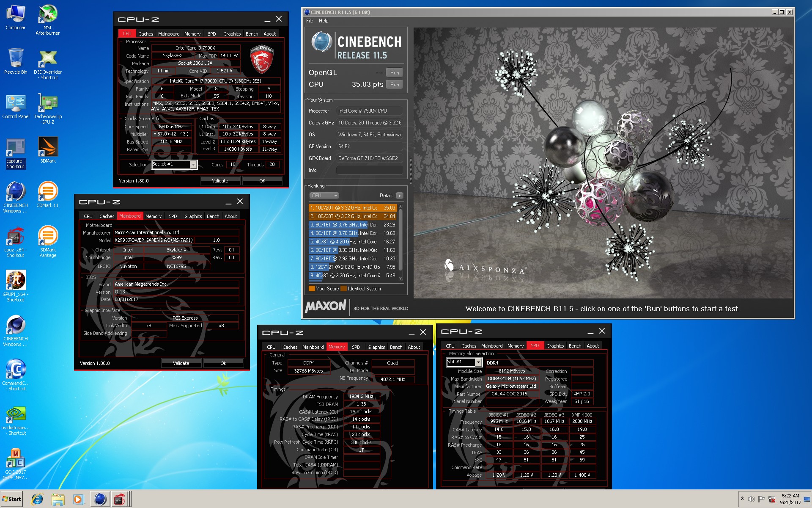Switch to Caches tab in top CPU-Z window
812x508 pixels.
[x=145, y=34]
